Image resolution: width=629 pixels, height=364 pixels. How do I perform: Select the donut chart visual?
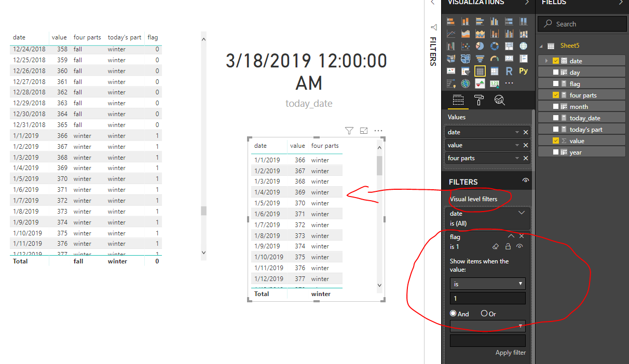tap(495, 46)
